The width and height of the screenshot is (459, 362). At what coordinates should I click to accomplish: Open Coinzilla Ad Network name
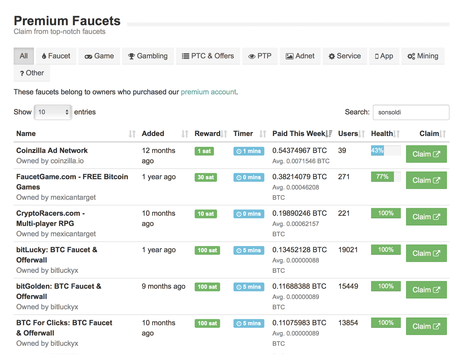[52, 150]
